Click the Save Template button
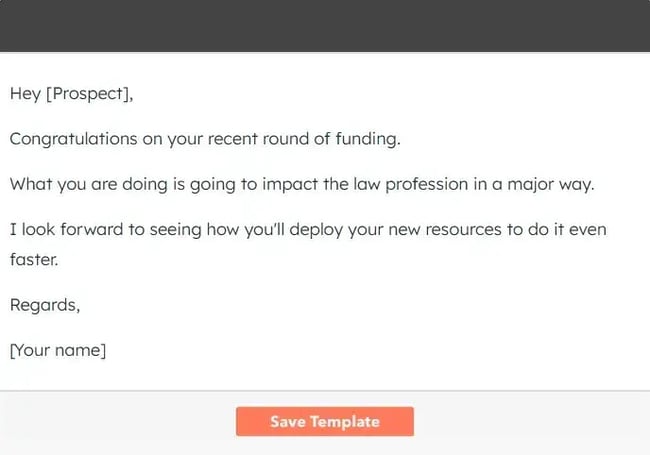Viewport: 650px width, 455px height. [x=324, y=422]
